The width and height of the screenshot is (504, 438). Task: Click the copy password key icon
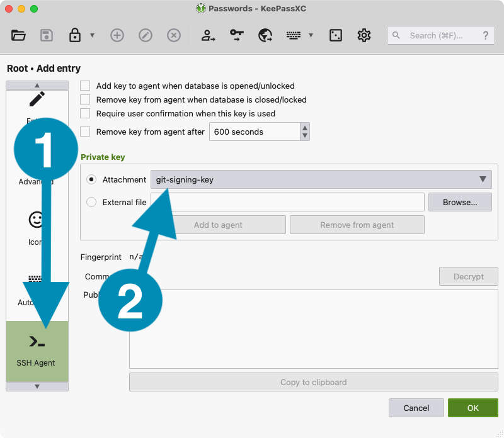(236, 35)
